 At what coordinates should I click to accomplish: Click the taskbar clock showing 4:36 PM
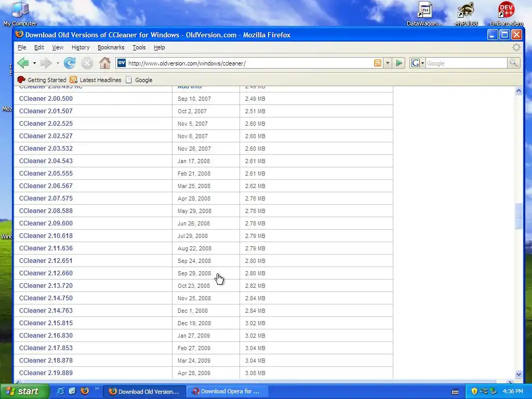click(513, 392)
